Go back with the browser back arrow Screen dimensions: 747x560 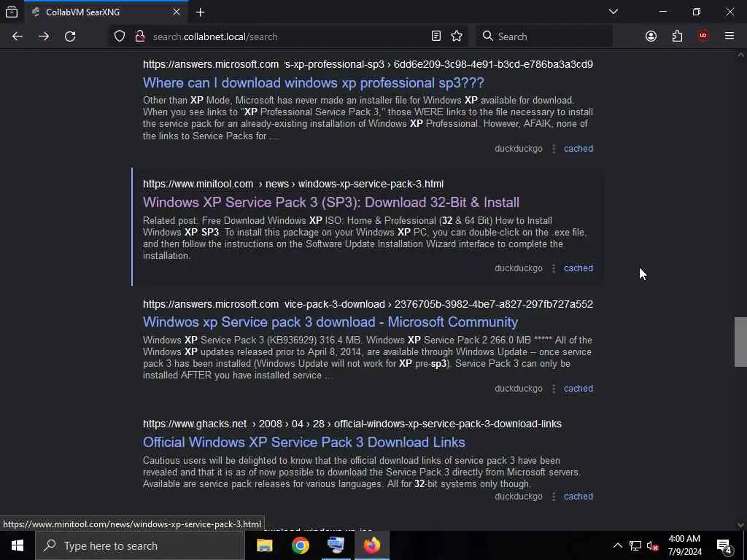[x=18, y=36]
